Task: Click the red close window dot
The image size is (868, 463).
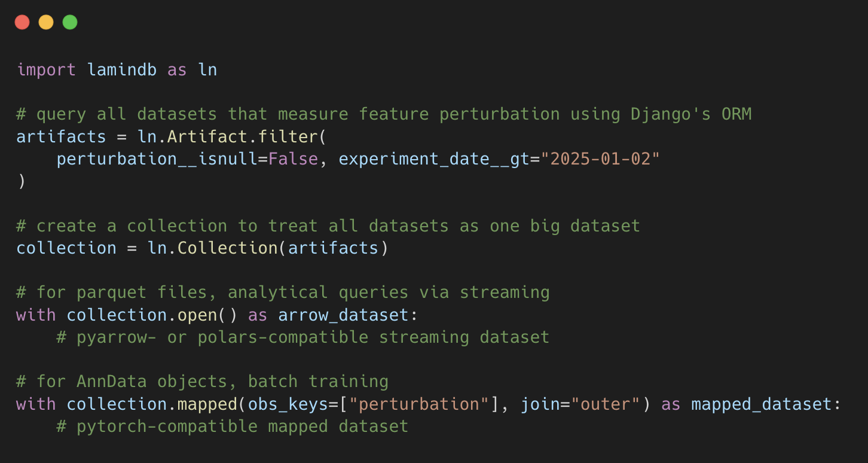Action: (22, 23)
